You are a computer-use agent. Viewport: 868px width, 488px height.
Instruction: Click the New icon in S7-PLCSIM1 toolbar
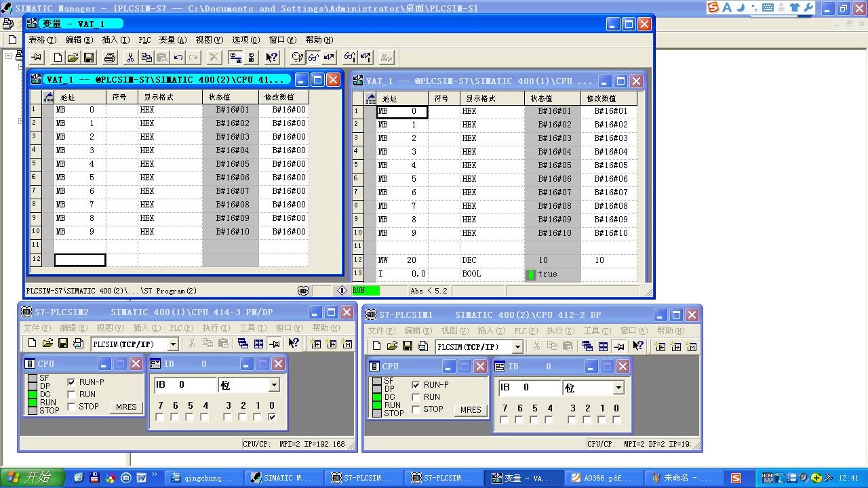pos(376,346)
